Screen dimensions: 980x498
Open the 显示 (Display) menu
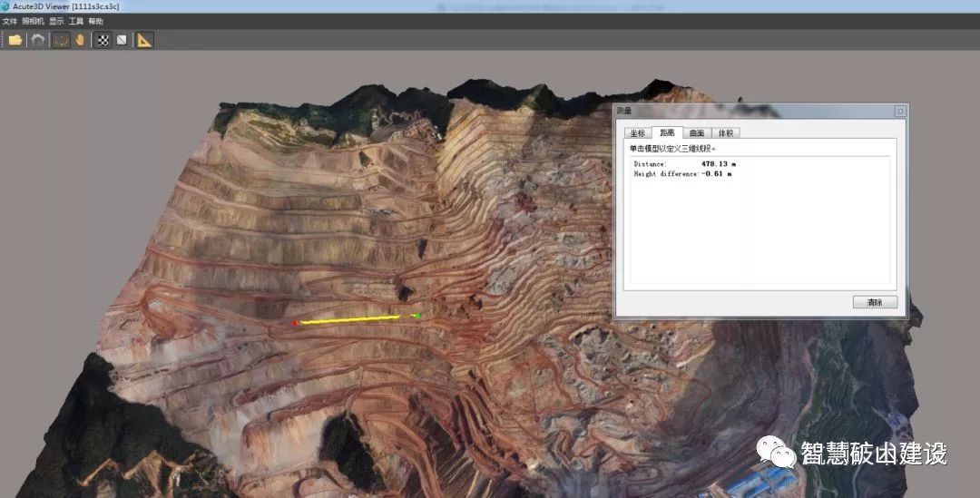56,21
